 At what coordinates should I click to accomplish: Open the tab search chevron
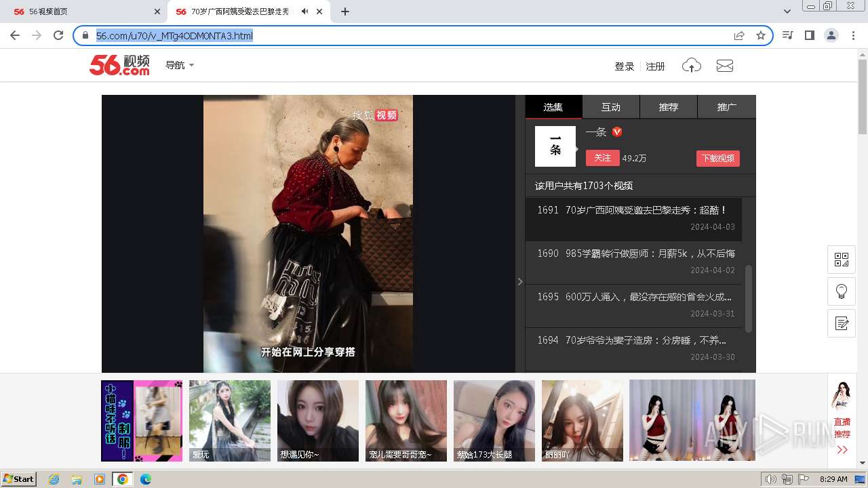coord(787,12)
